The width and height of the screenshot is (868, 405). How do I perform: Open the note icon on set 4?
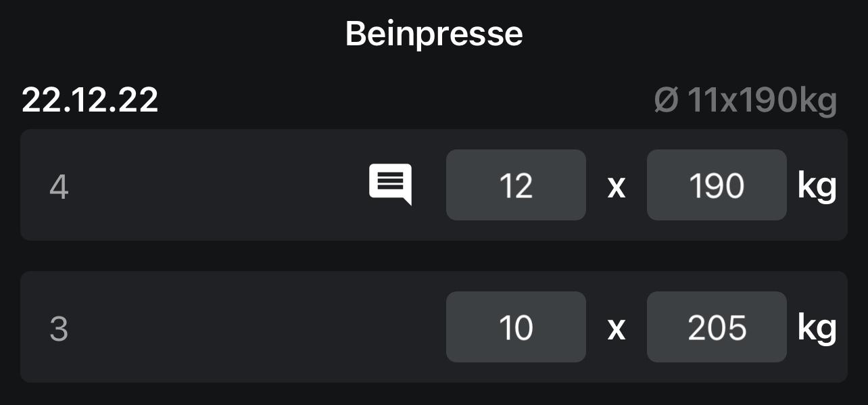(390, 184)
